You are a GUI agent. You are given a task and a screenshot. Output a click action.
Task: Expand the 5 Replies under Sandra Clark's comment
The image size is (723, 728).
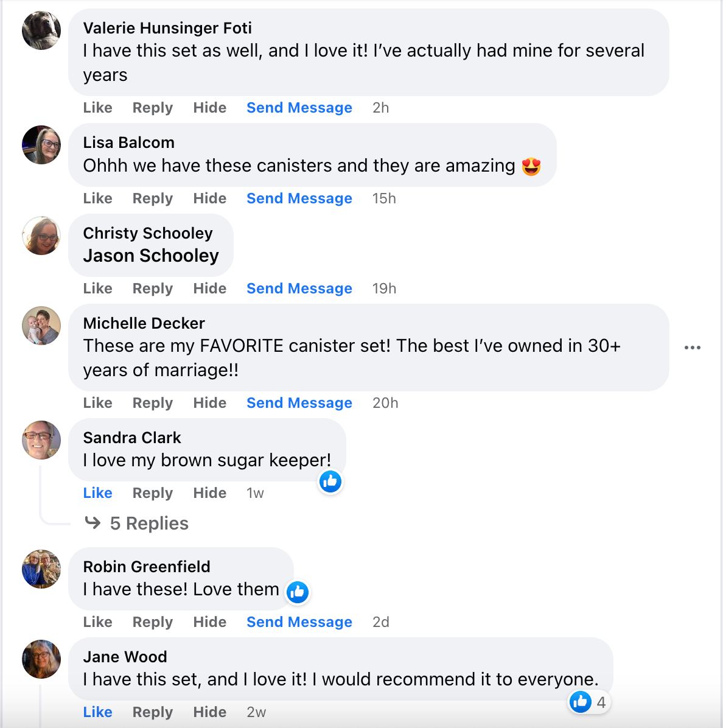tap(149, 523)
